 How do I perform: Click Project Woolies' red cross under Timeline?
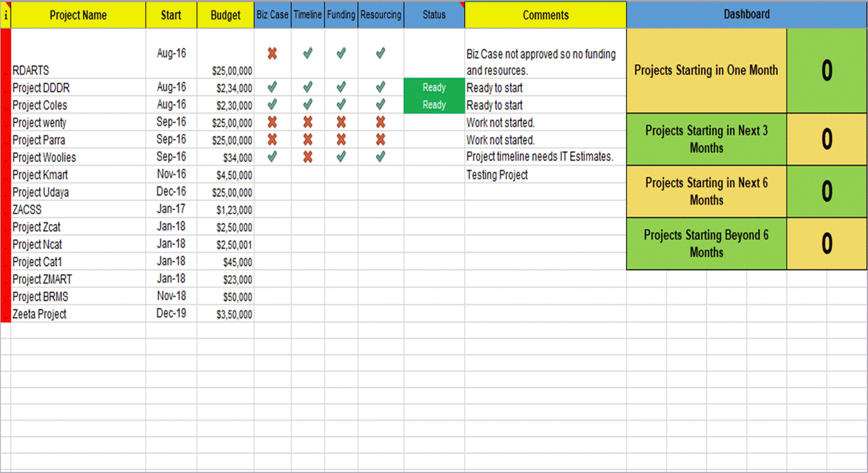coord(307,157)
